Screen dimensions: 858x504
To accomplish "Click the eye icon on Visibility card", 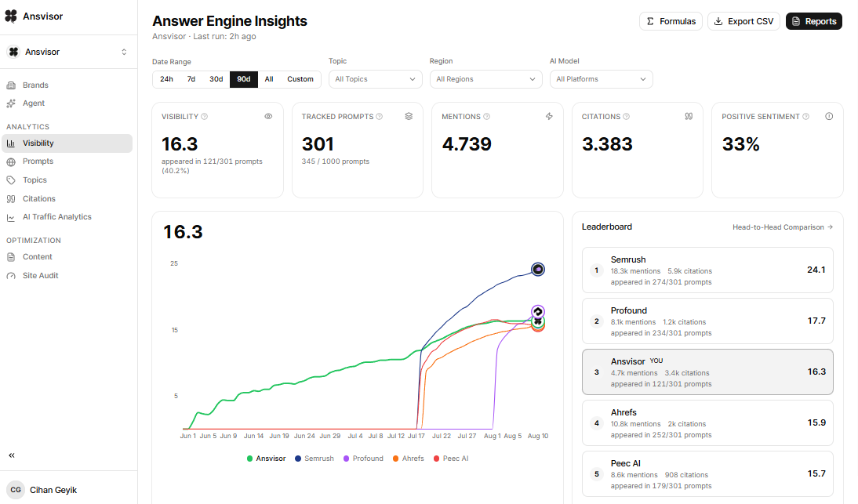I will 269,117.
